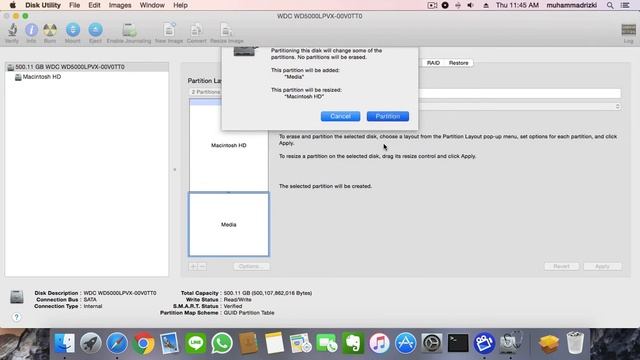Click the Burn toolbar icon
This screenshot has height=360, width=640.
[x=50, y=33]
